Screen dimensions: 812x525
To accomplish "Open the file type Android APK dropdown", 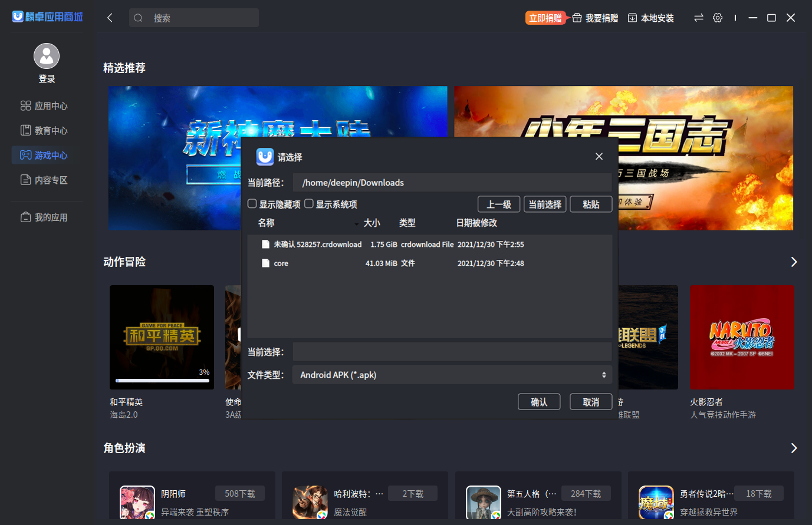I will [x=452, y=375].
